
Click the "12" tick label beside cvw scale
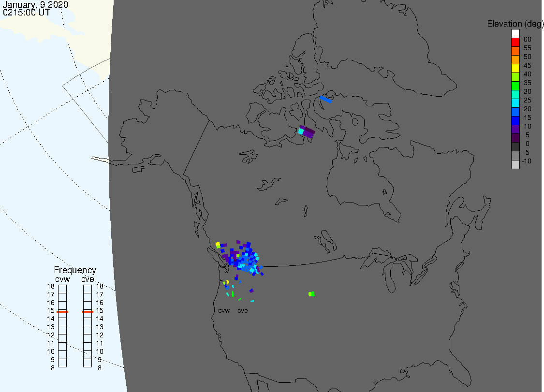coord(51,335)
